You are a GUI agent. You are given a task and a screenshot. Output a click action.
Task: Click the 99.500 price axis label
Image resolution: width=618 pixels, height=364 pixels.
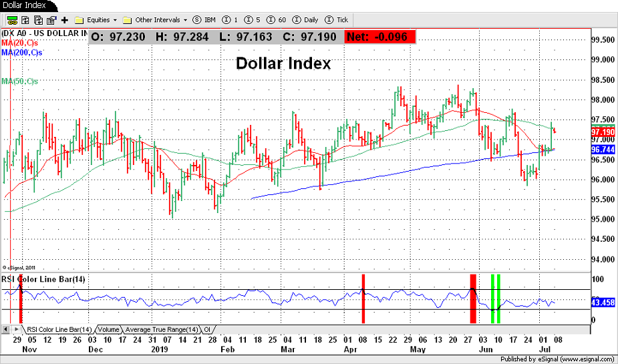click(603, 40)
